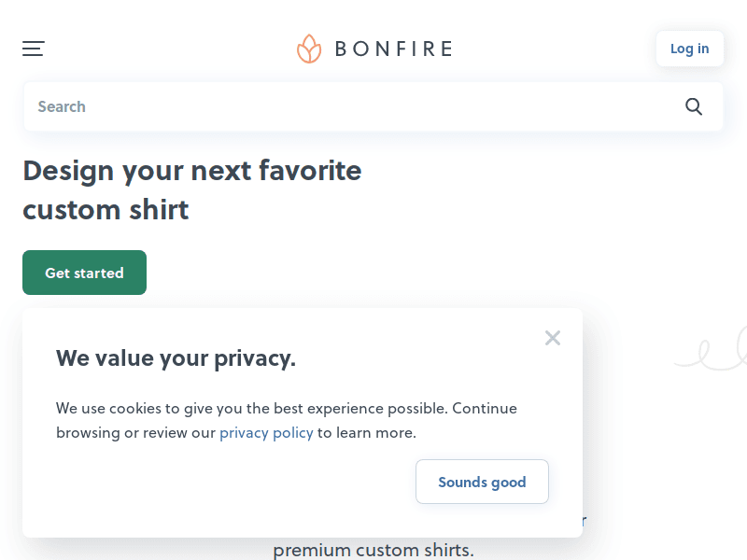Close the privacy dialog with the X icon
Image resolution: width=747 pixels, height=560 pixels.
[x=553, y=338]
